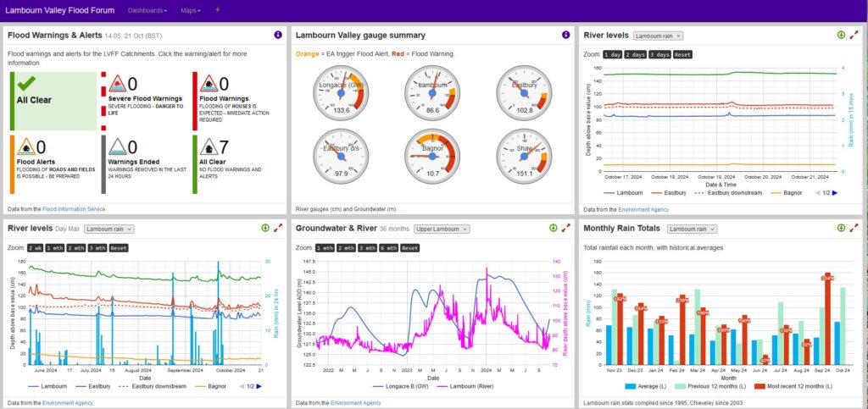
Task: Expand the Groundwater & River panel fullscreen
Action: click(x=565, y=228)
